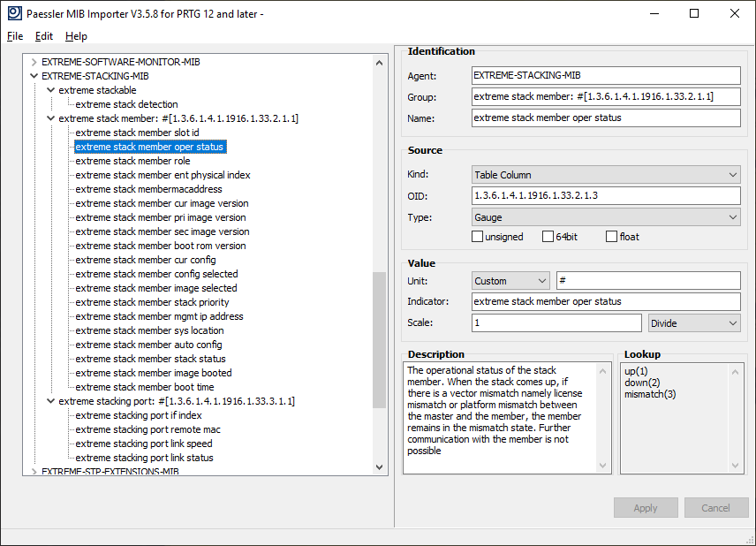Select extreme stacking port if index
This screenshot has width=756, height=546.
[x=139, y=415]
